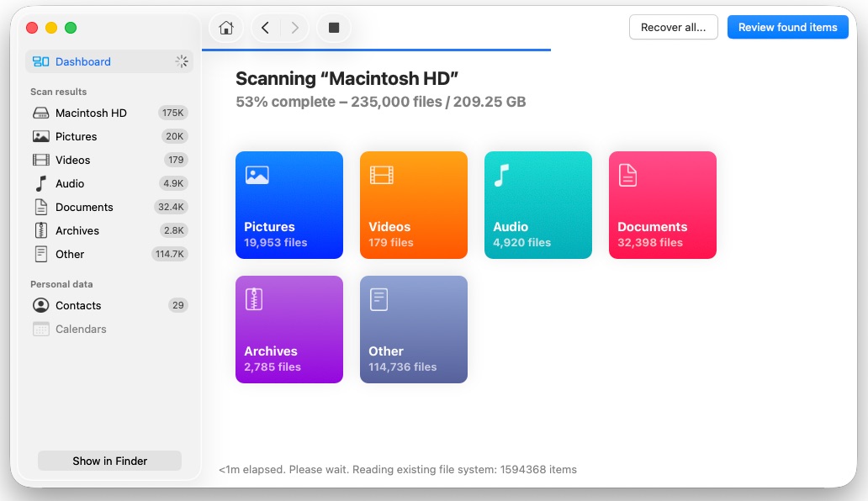Select Audio in the sidebar list
This screenshot has width=868, height=501.
(x=109, y=183)
